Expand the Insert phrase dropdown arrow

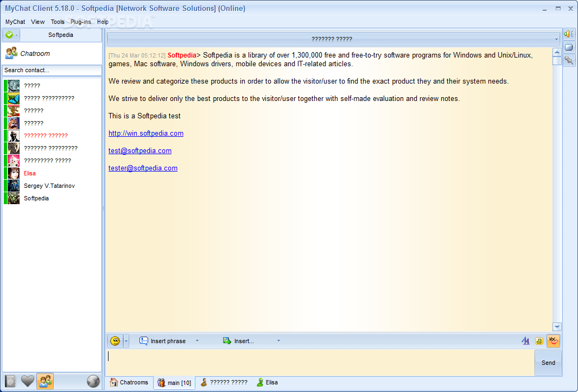[x=197, y=341]
